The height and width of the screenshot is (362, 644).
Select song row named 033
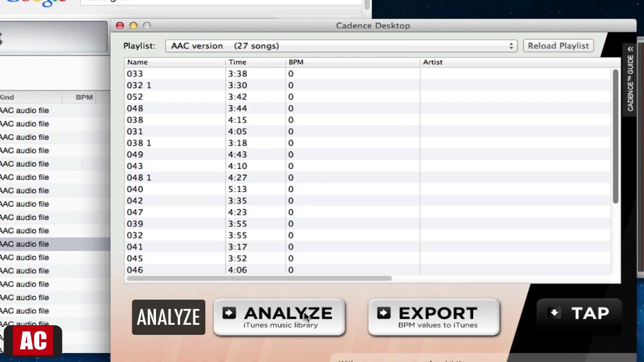[367, 73]
